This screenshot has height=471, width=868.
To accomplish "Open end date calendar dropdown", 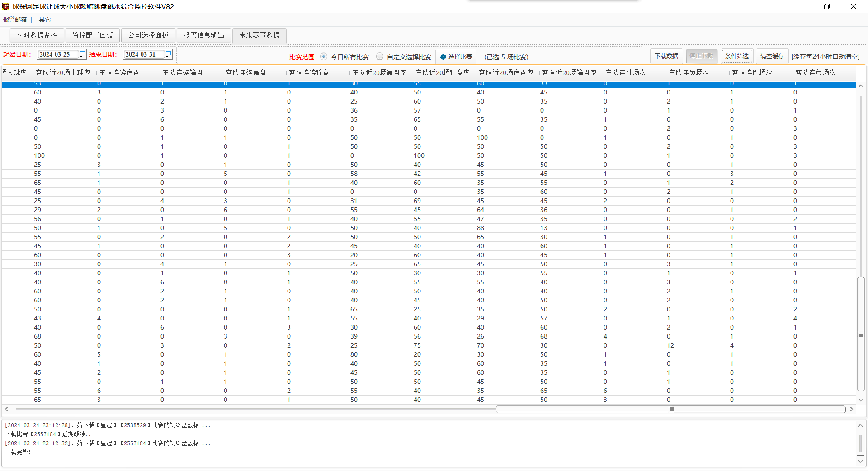I will [168, 54].
